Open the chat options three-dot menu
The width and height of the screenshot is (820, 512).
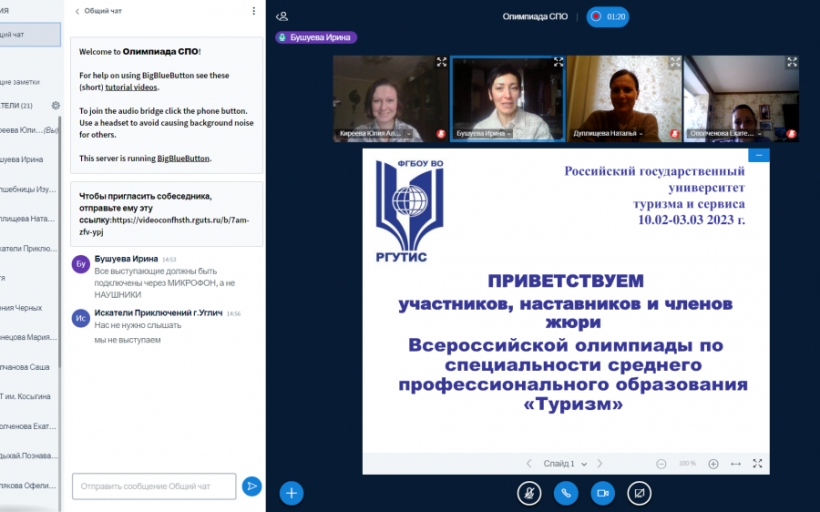(x=254, y=11)
